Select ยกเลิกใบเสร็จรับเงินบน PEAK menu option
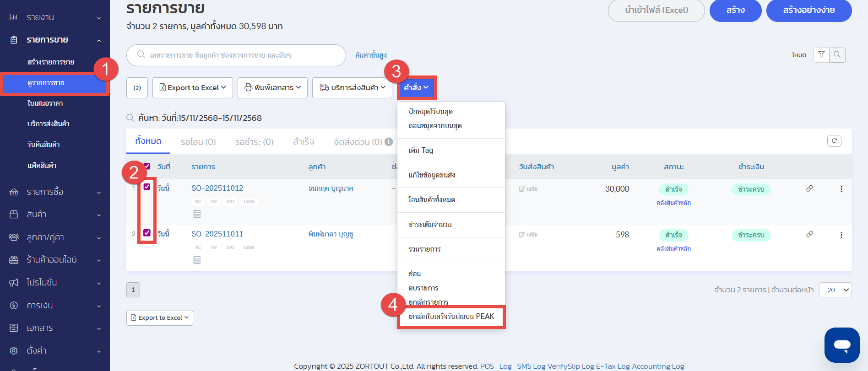Image resolution: width=868 pixels, height=371 pixels. point(451,317)
